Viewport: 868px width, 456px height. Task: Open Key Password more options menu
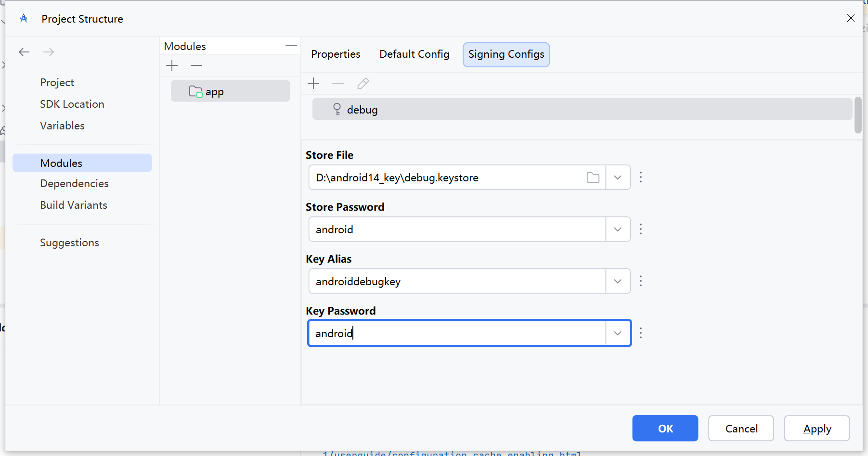point(641,333)
